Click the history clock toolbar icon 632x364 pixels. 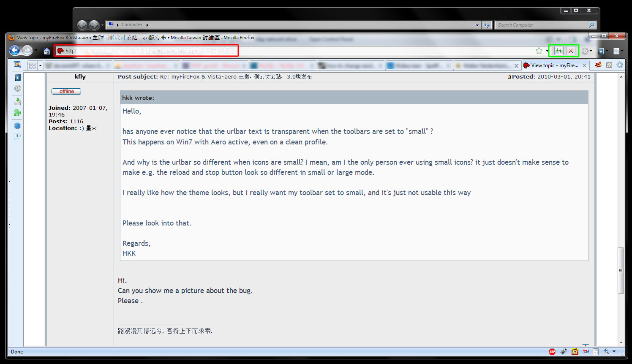click(x=585, y=51)
